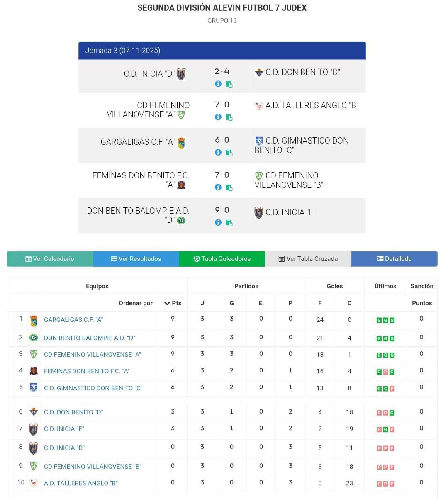Sort standings by Pts column arrow

pyautogui.click(x=167, y=303)
